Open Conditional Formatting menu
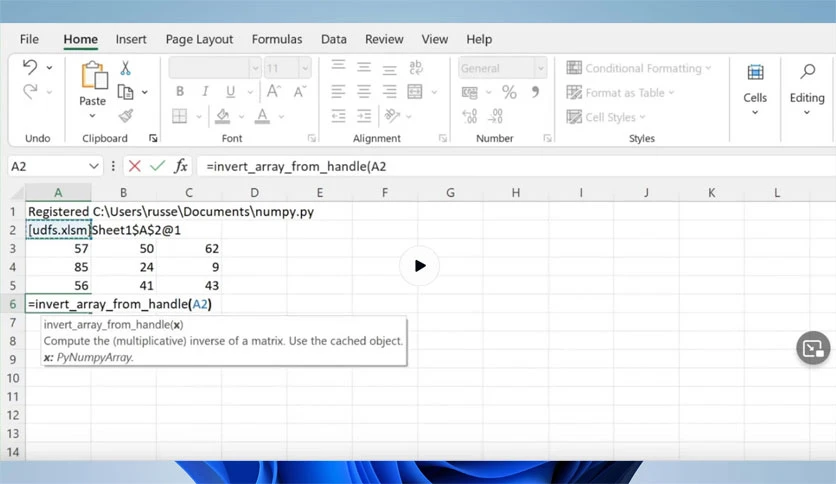This screenshot has width=836, height=484. 639,68
